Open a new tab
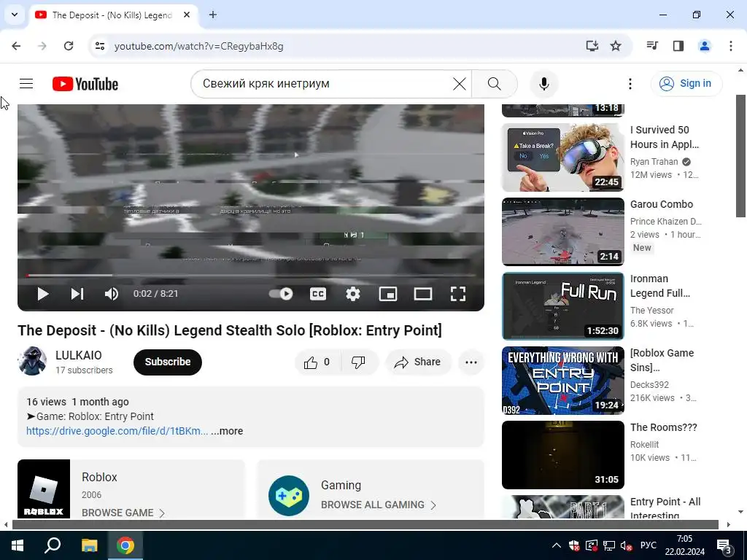 point(213,15)
